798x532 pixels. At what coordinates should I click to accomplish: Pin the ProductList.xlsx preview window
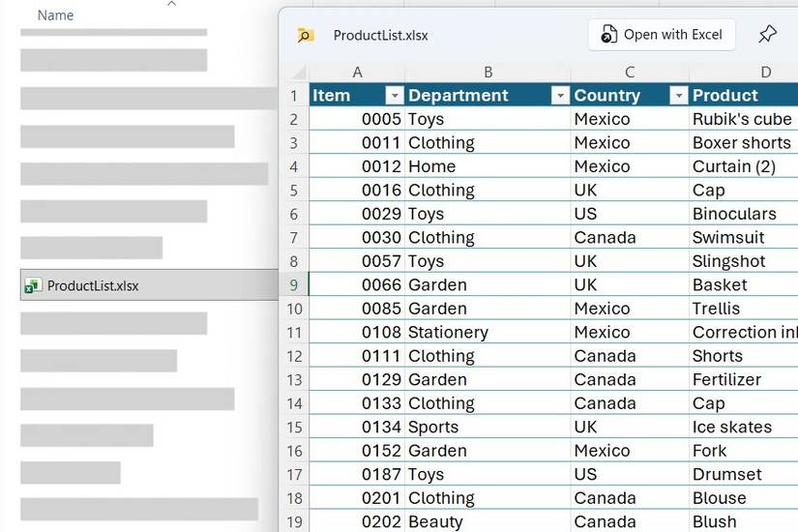767,34
